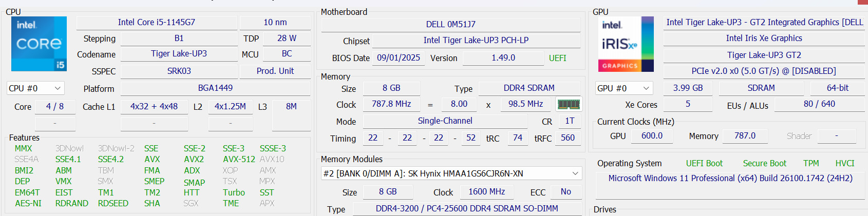Click the Intel Core i5 logo
Screen dimensions: 868x216
(39, 44)
